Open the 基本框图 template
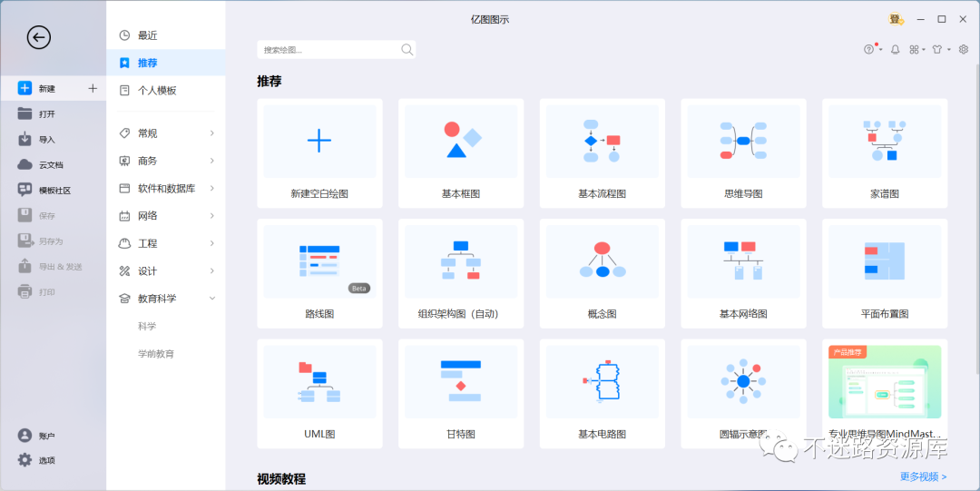This screenshot has width=980, height=491. [461, 153]
